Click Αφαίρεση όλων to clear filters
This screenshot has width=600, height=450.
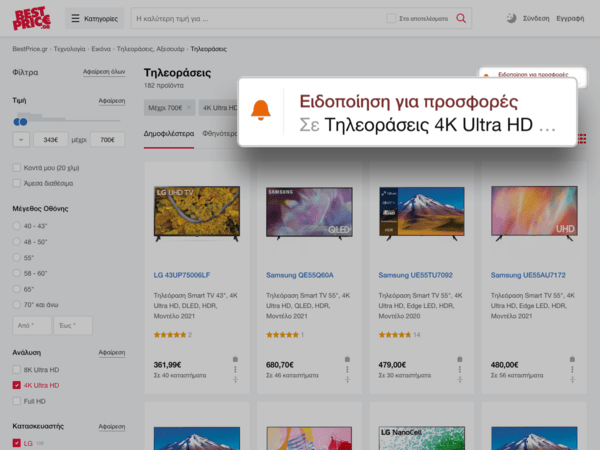coord(103,73)
